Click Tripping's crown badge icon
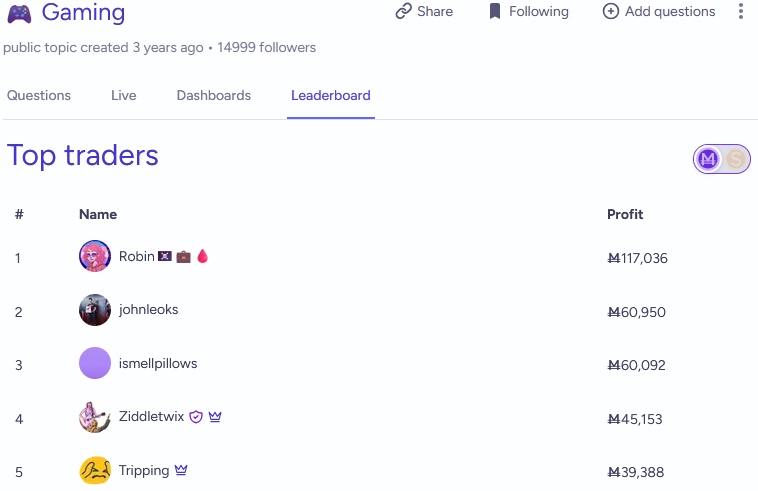The image size is (758, 491). (181, 470)
